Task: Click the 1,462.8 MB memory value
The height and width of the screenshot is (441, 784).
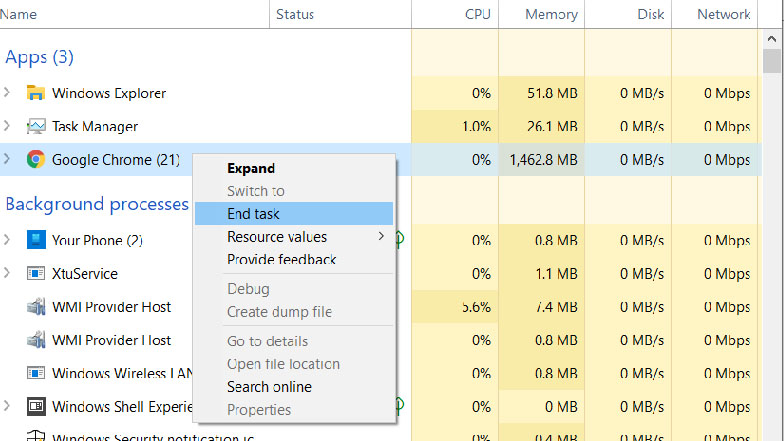Action: click(544, 160)
